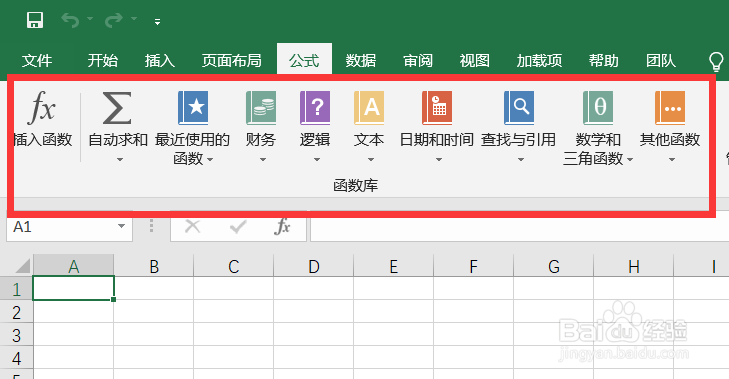Switch to the 审阅 ribbon tab
This screenshot has height=379, width=729.
point(418,60)
